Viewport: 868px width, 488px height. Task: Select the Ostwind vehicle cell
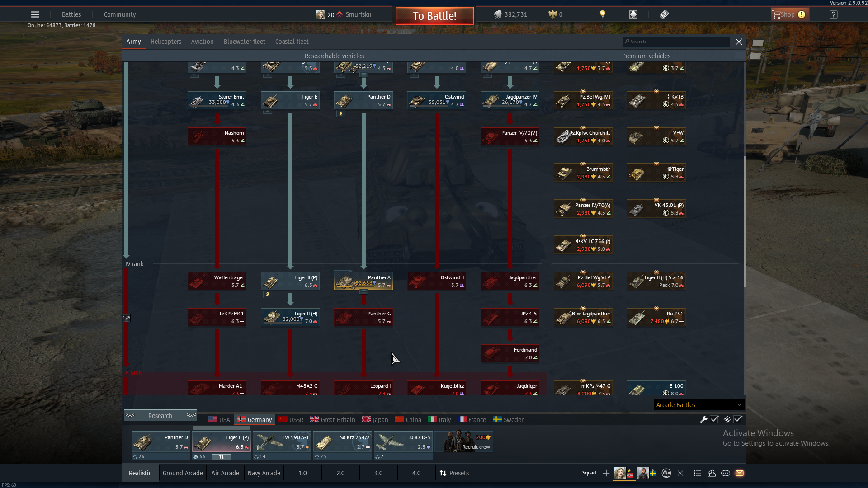pyautogui.click(x=437, y=100)
